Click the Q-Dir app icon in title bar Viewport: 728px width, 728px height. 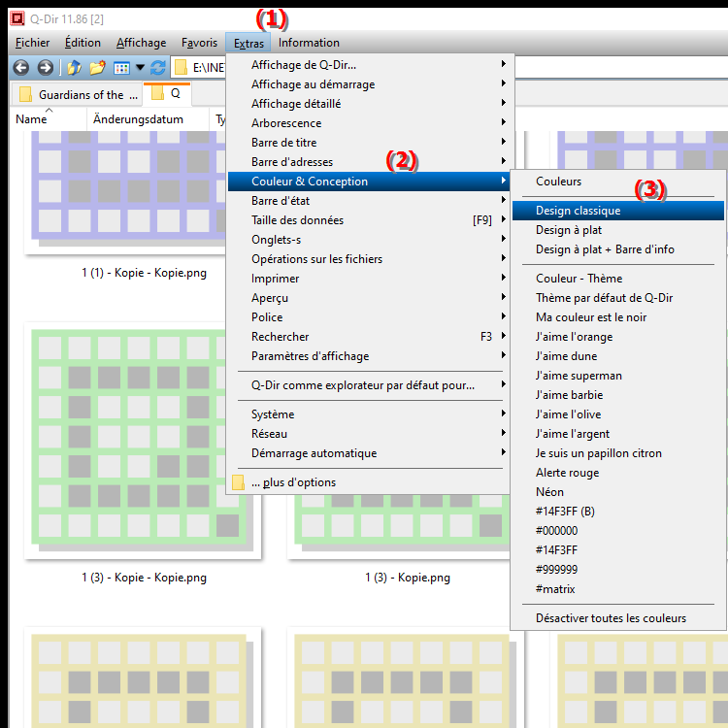coord(17,18)
